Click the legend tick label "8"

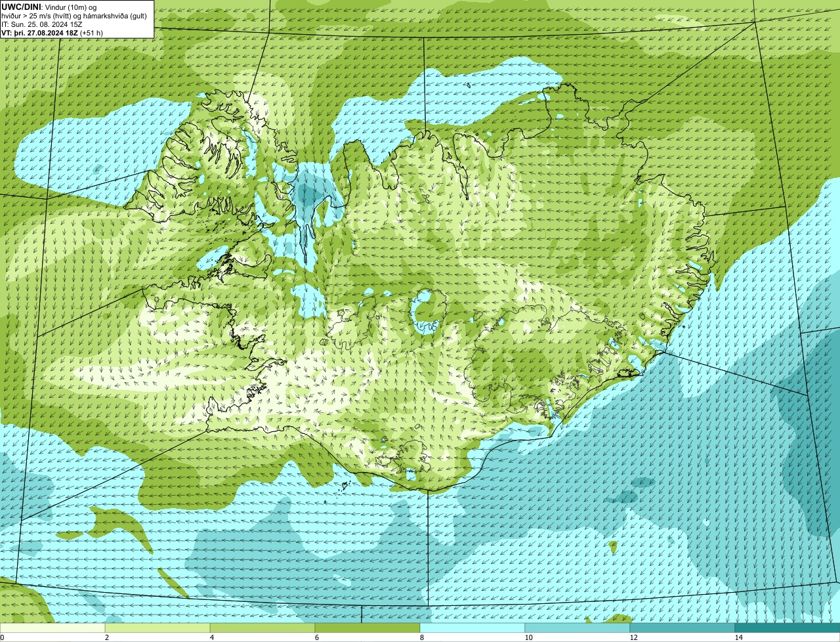pyautogui.click(x=421, y=637)
